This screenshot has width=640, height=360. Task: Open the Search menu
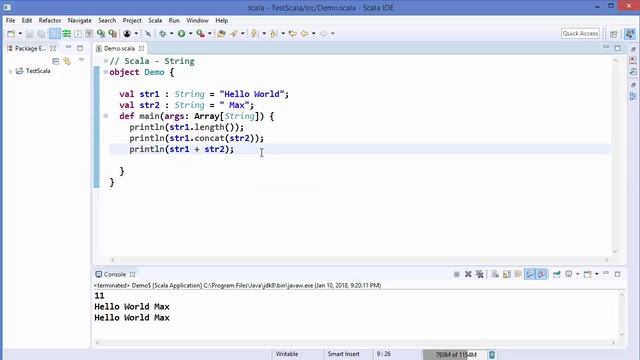107,20
